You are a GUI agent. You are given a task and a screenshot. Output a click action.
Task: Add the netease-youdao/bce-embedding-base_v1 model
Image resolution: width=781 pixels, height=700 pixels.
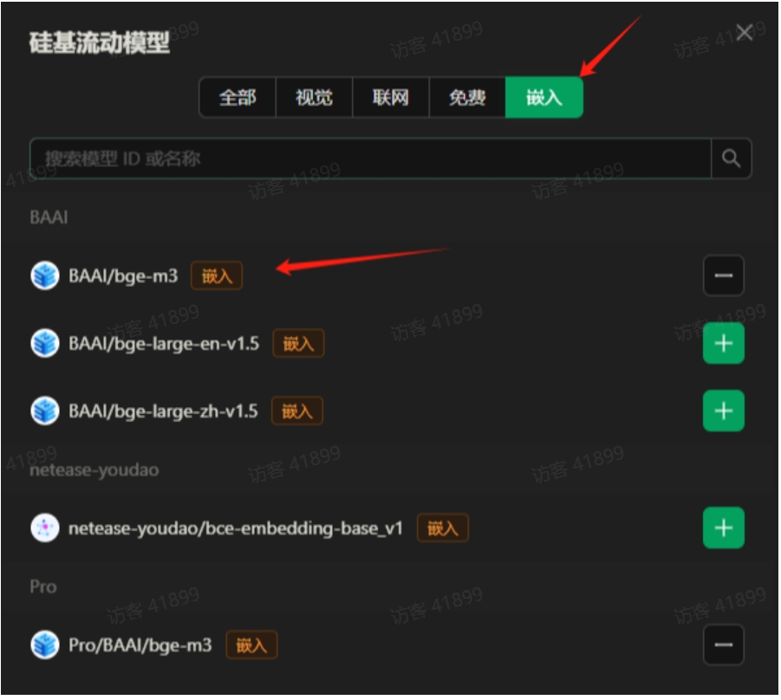pos(723,528)
